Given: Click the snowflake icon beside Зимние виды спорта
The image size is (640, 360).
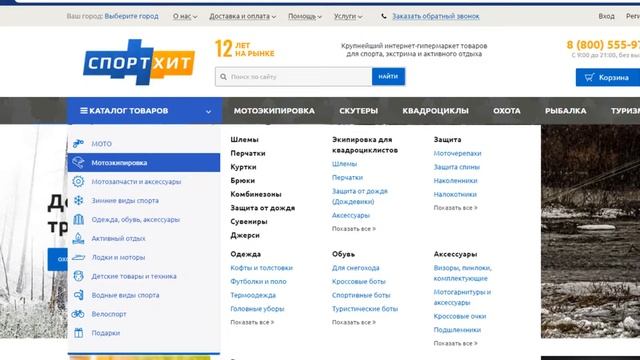Looking at the screenshot, I should pyautogui.click(x=78, y=200).
